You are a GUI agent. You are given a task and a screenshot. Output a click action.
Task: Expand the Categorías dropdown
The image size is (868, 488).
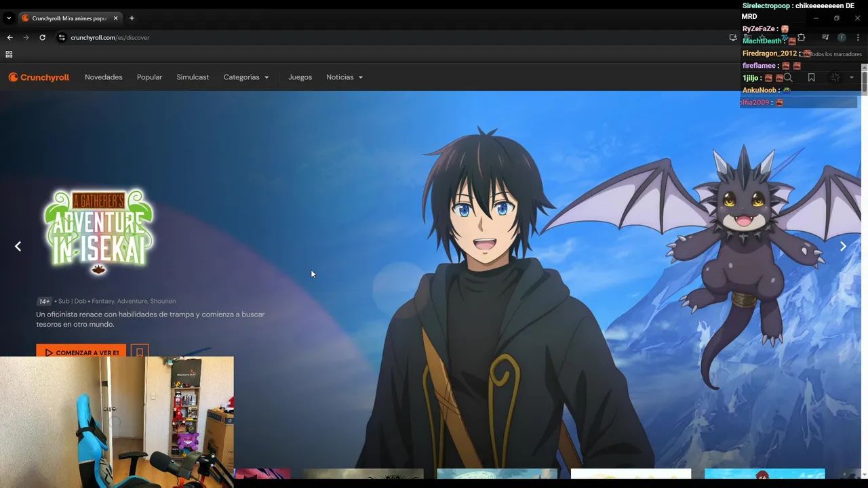tap(246, 77)
